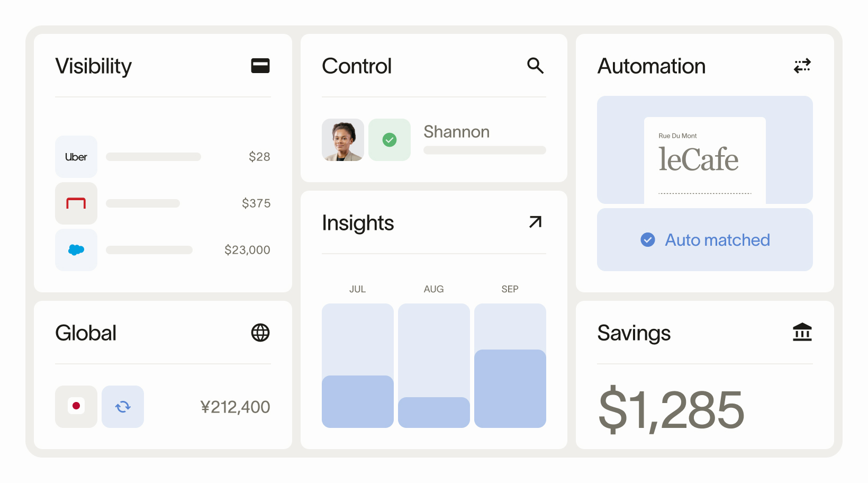Click the Japan flag tile
The height and width of the screenshot is (483, 868).
(76, 407)
